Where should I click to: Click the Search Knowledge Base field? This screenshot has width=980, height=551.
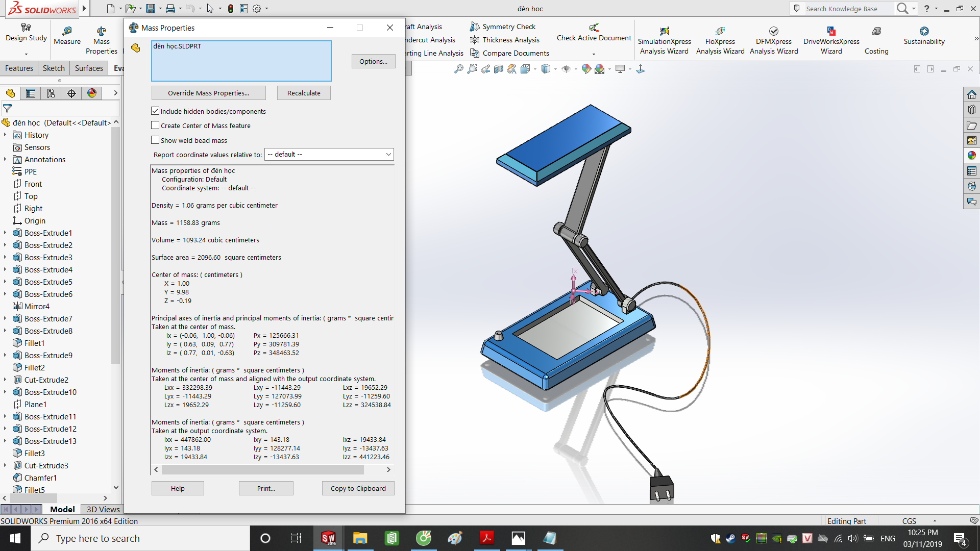[x=847, y=9]
